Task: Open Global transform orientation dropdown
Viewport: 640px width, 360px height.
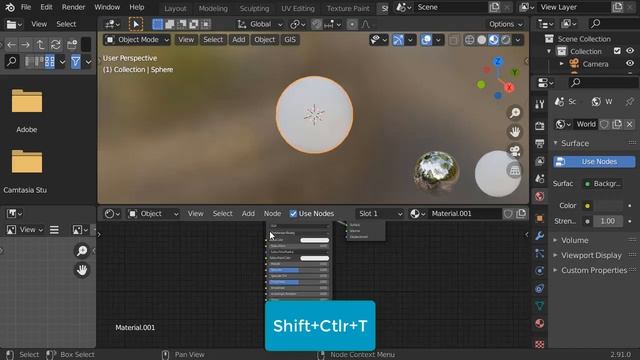Action: [260, 24]
